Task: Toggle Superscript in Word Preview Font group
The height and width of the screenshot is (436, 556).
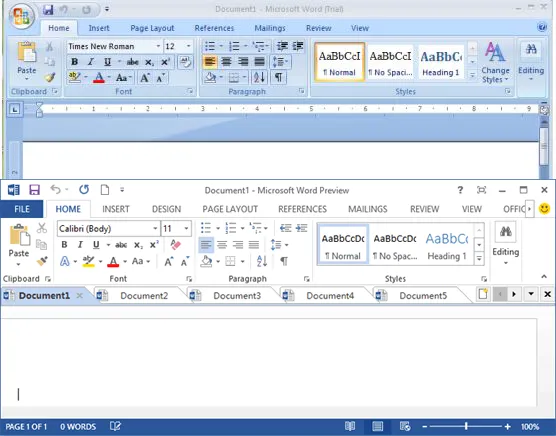Action: tap(154, 245)
